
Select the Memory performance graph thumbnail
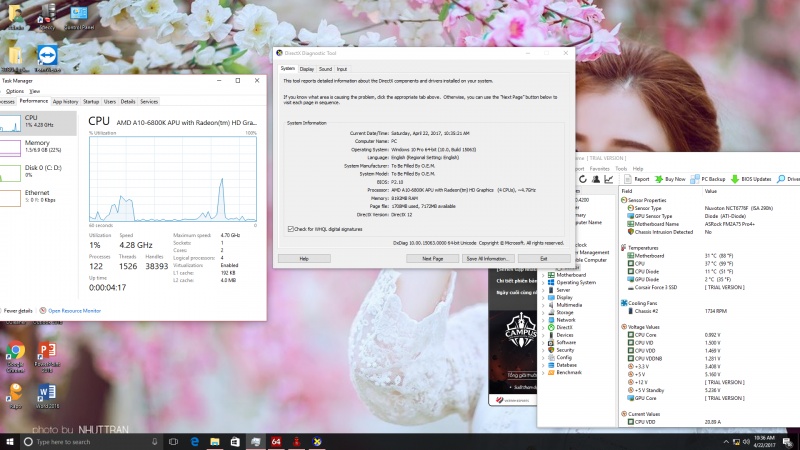38,149
